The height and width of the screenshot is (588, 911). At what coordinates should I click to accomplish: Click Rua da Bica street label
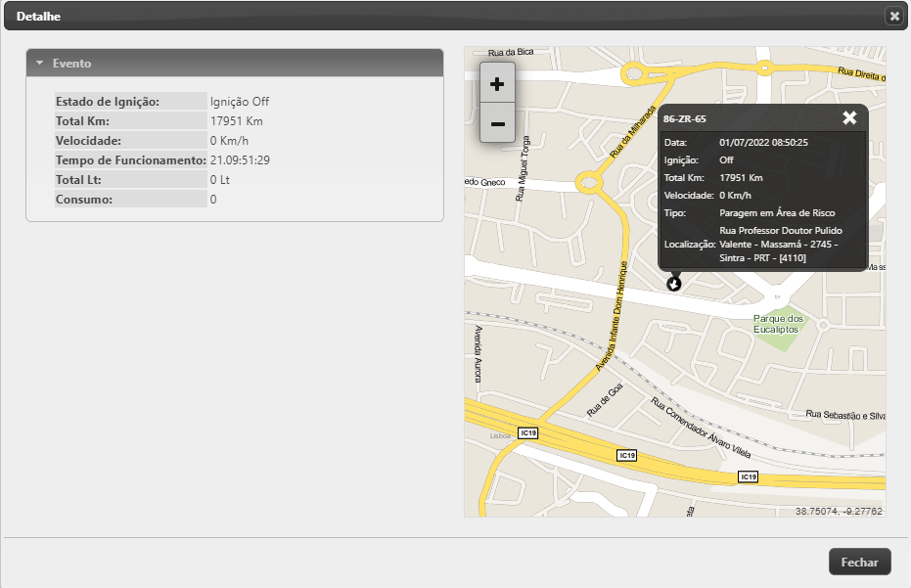coord(511,52)
